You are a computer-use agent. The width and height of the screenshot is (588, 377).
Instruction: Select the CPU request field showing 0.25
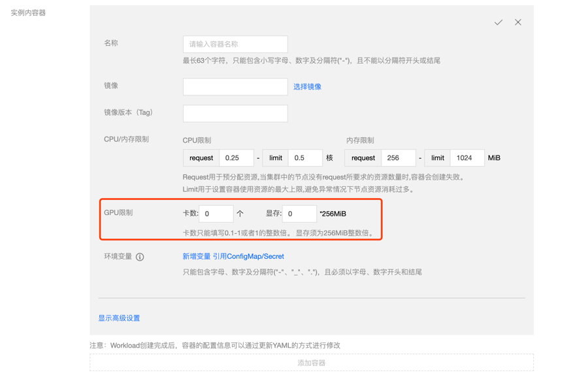pyautogui.click(x=237, y=158)
